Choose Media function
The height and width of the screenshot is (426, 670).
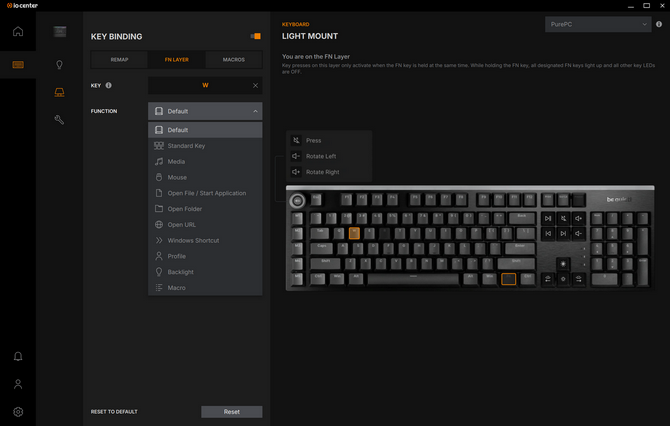tap(205, 162)
